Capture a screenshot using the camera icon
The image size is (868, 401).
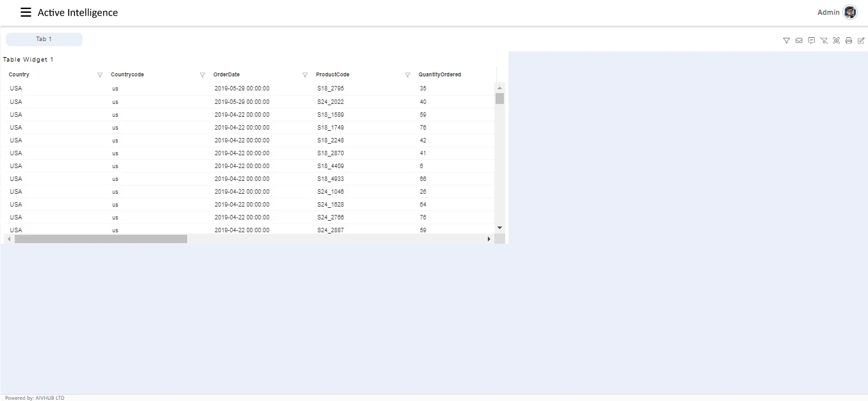(x=837, y=40)
